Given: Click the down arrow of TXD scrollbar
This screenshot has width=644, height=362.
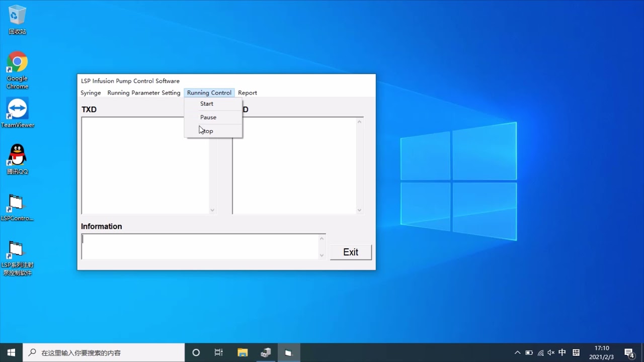Looking at the screenshot, I should pyautogui.click(x=212, y=210).
